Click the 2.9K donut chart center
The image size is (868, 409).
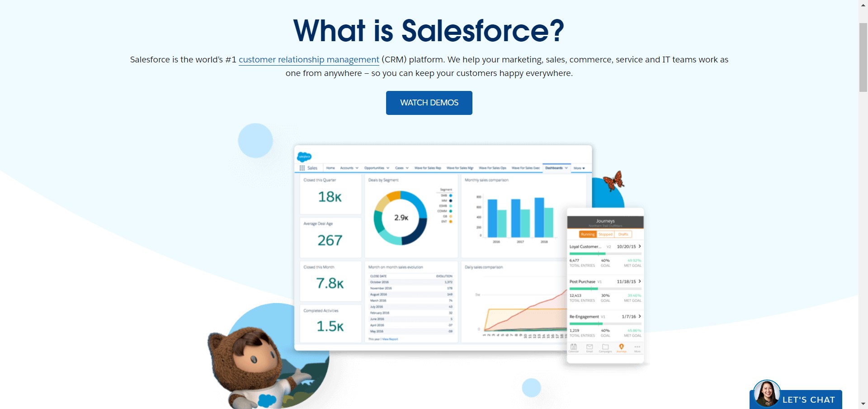click(x=401, y=218)
